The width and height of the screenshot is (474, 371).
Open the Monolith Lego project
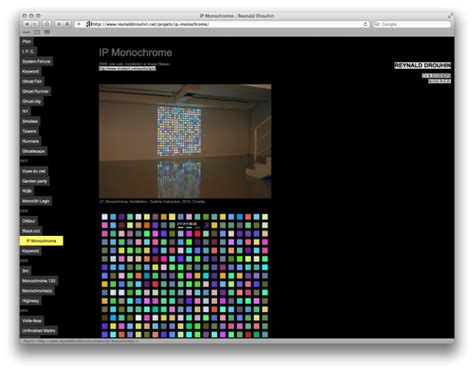pos(36,201)
